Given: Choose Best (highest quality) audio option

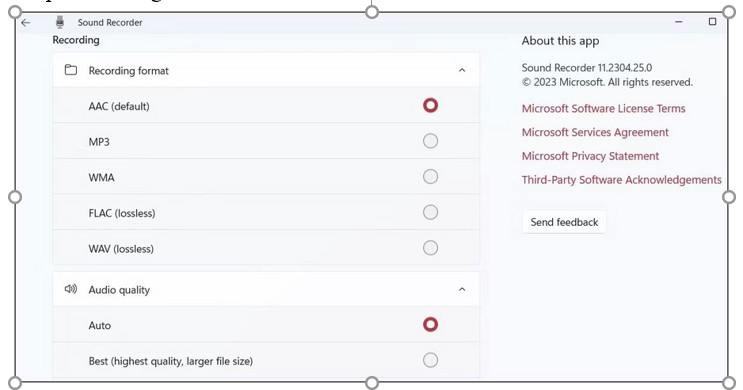Looking at the screenshot, I should click(x=430, y=360).
